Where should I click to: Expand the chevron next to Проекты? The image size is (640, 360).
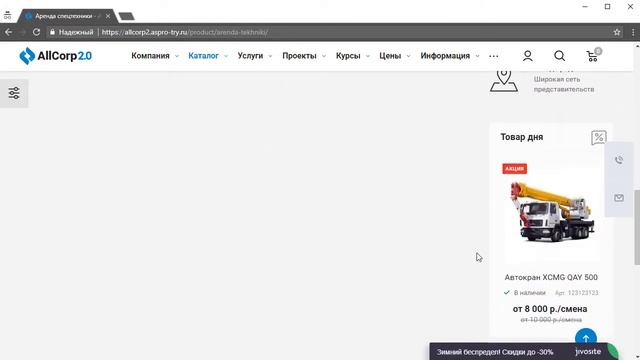point(324,56)
